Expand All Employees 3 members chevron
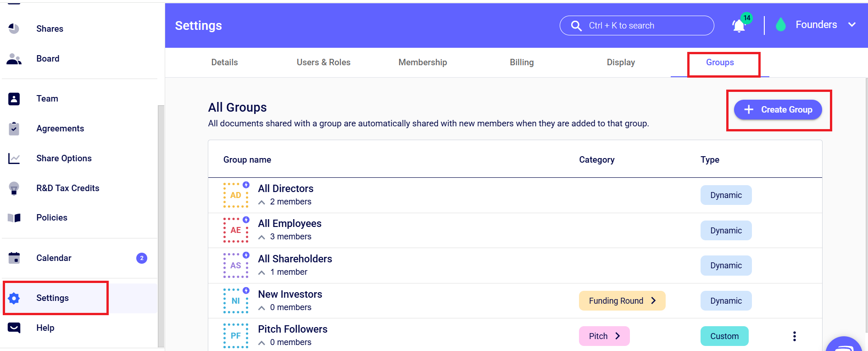The width and height of the screenshot is (868, 351). [262, 237]
